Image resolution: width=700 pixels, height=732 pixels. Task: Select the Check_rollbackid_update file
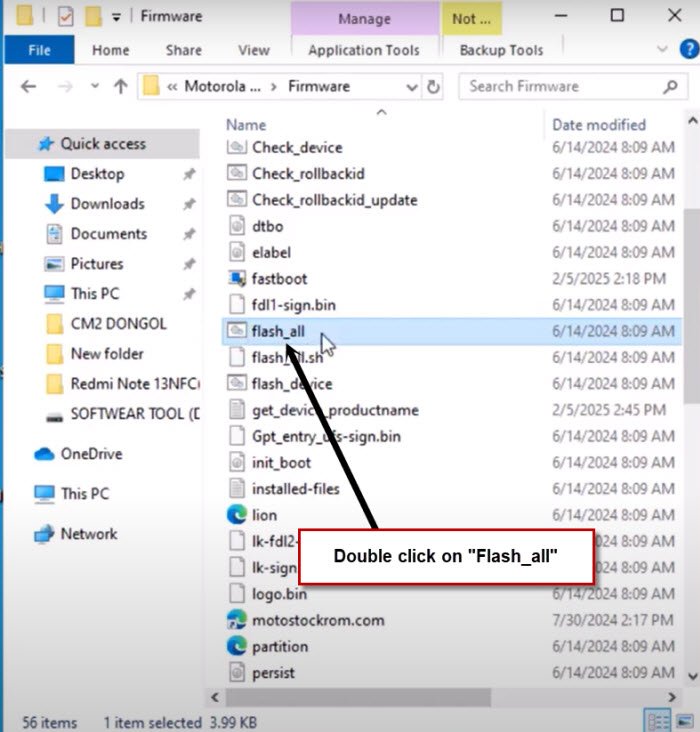334,200
